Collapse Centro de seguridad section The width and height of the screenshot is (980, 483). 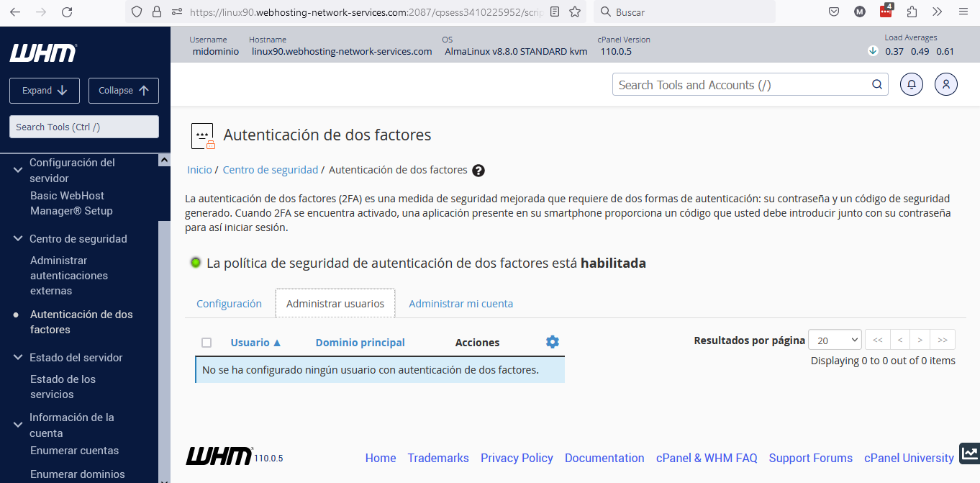pos(19,239)
